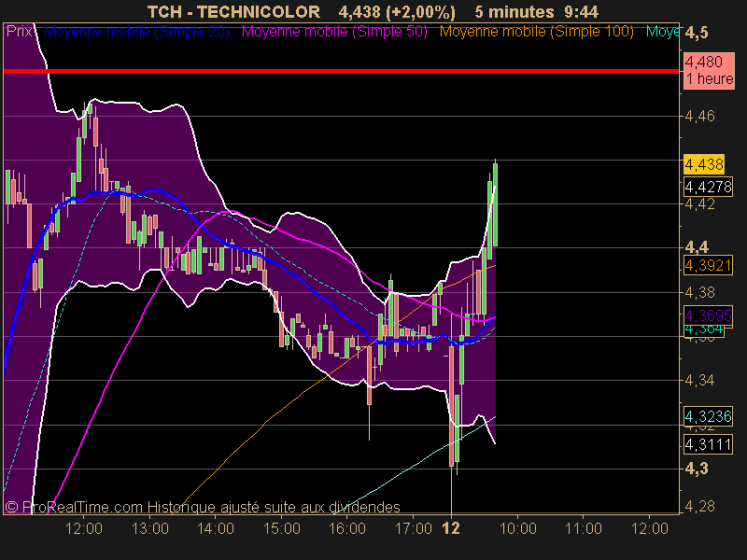Viewport: 747px width, 560px height.
Task: Click the '4,438 (+2,00%)' price in title
Action: pos(397,12)
